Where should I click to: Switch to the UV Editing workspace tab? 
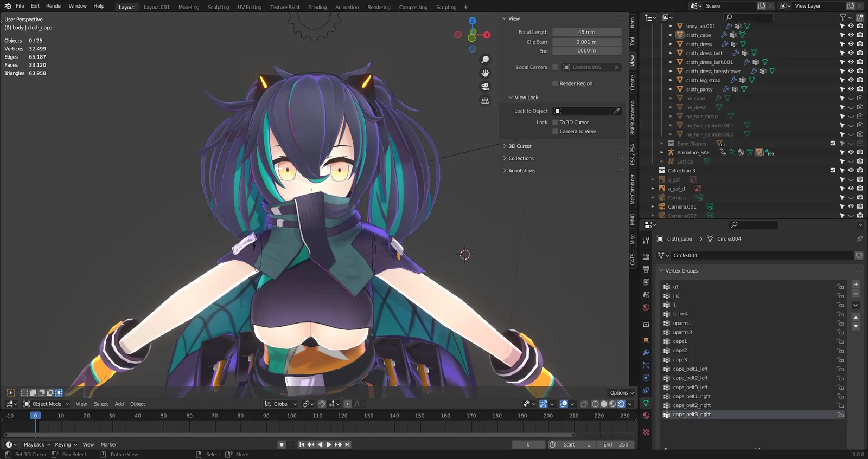pos(250,7)
